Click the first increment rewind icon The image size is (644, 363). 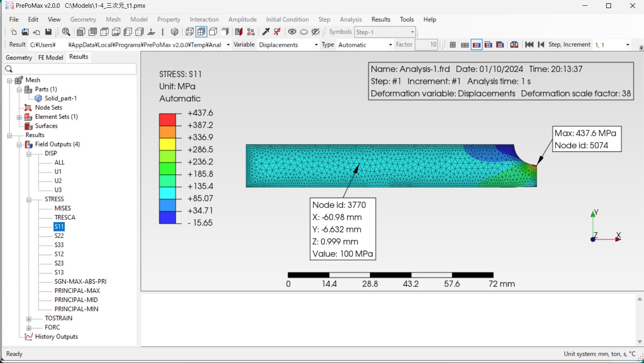tap(529, 45)
